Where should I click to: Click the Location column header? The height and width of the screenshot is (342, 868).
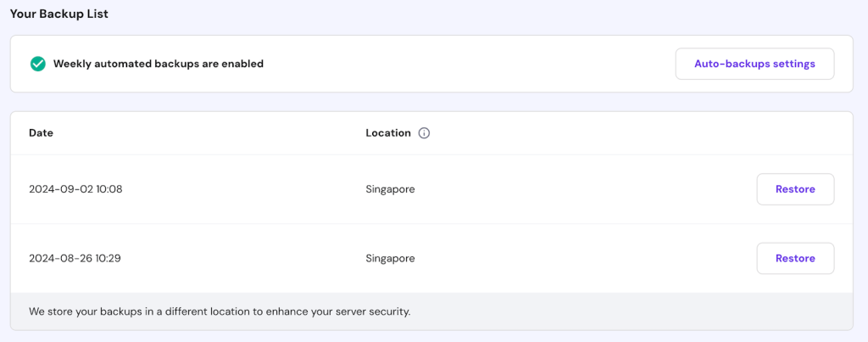[388, 133]
